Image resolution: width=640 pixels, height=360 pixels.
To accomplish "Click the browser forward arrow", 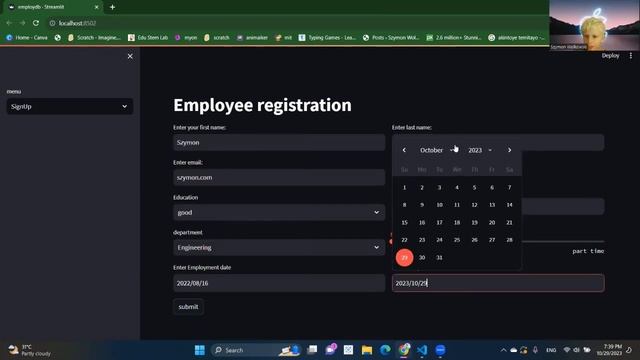I will 22,23.
